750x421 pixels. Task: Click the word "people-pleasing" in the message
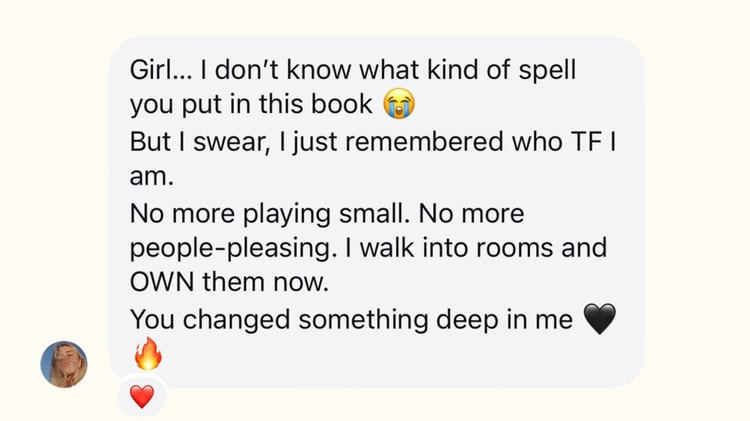[x=236, y=248]
